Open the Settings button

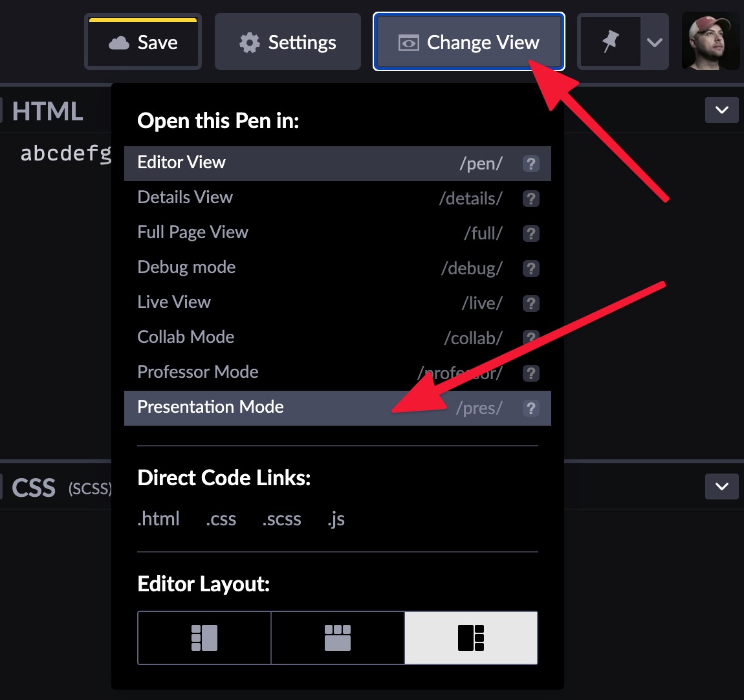[x=287, y=42]
